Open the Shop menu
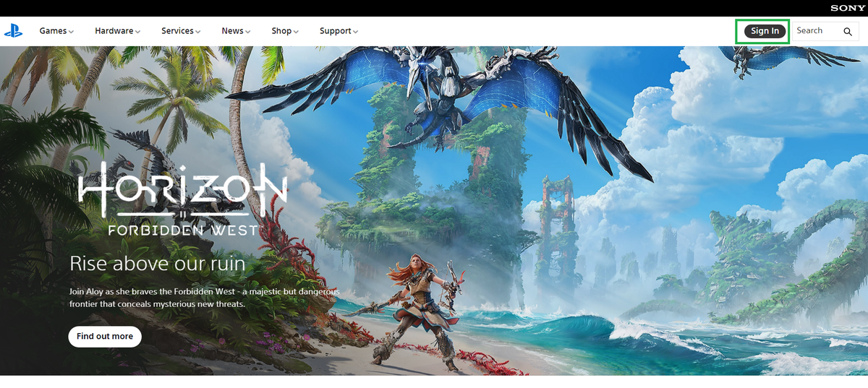The image size is (868, 388). (285, 31)
